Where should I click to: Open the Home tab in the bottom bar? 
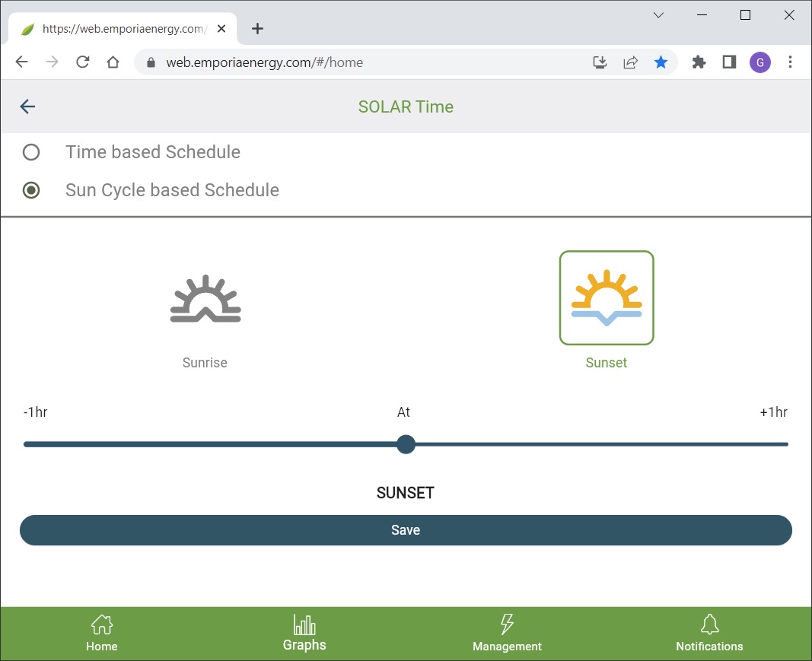coord(102,634)
